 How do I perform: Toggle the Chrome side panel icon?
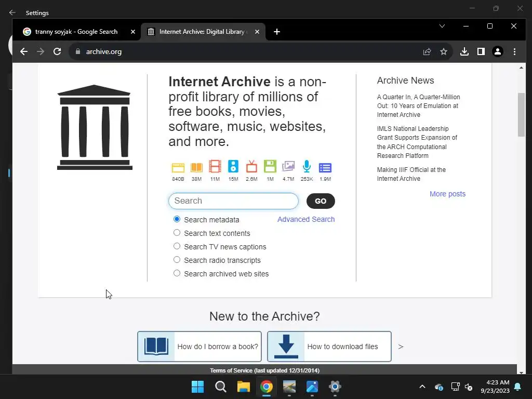pos(481,51)
